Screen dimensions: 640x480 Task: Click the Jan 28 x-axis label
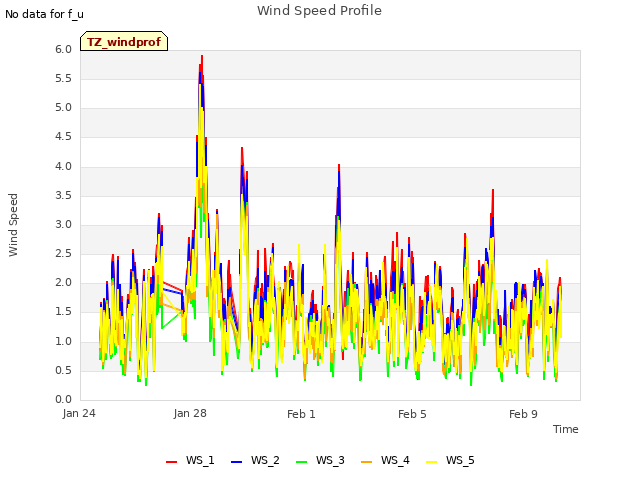coord(190,413)
